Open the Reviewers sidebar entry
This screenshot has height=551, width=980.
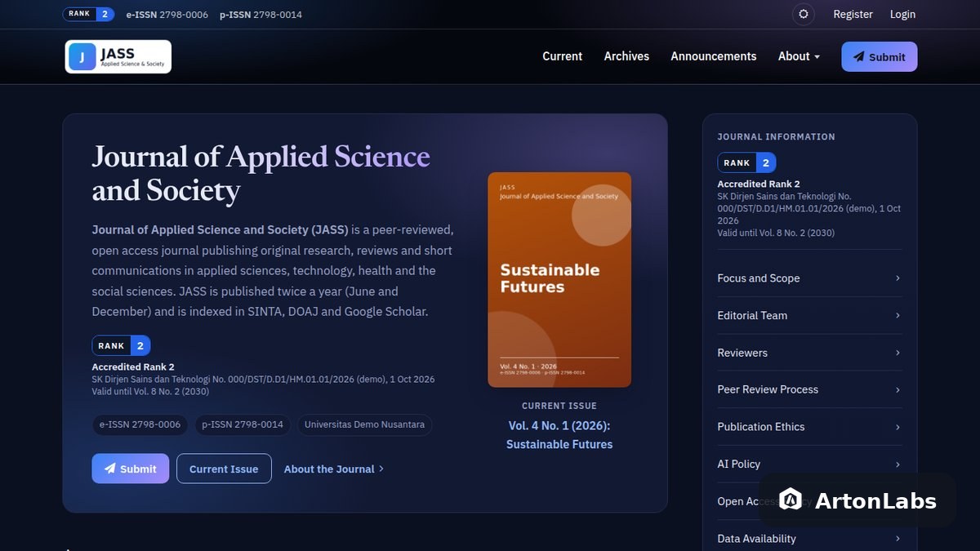pos(809,353)
